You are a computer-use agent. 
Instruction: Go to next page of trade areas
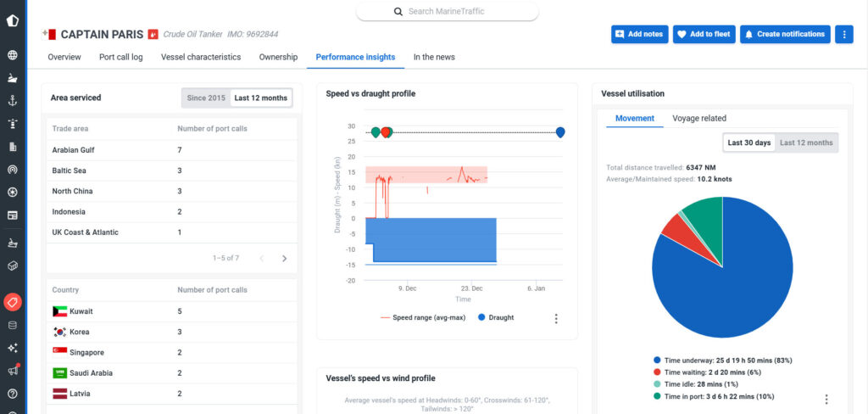285,258
